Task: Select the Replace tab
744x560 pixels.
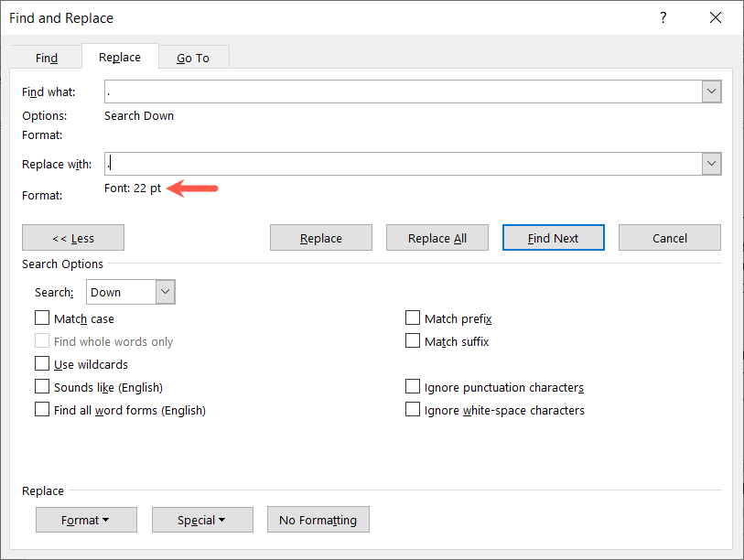Action: (120, 57)
